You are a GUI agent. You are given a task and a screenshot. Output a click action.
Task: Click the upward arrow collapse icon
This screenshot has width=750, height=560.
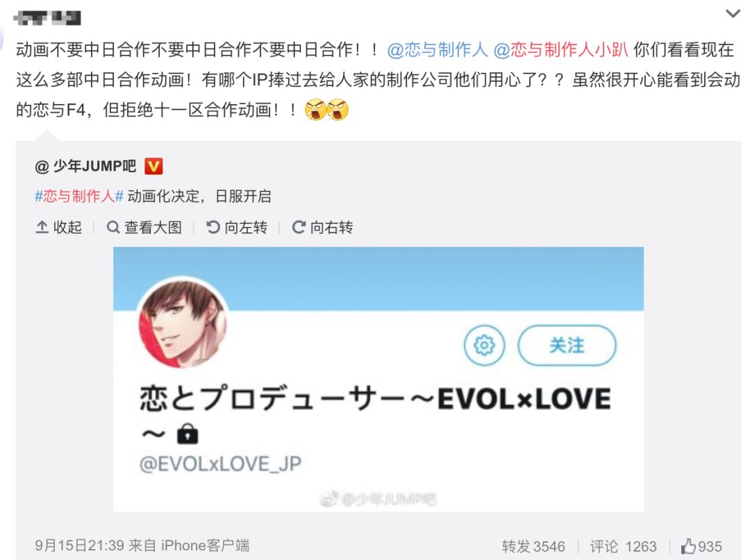click(x=42, y=228)
